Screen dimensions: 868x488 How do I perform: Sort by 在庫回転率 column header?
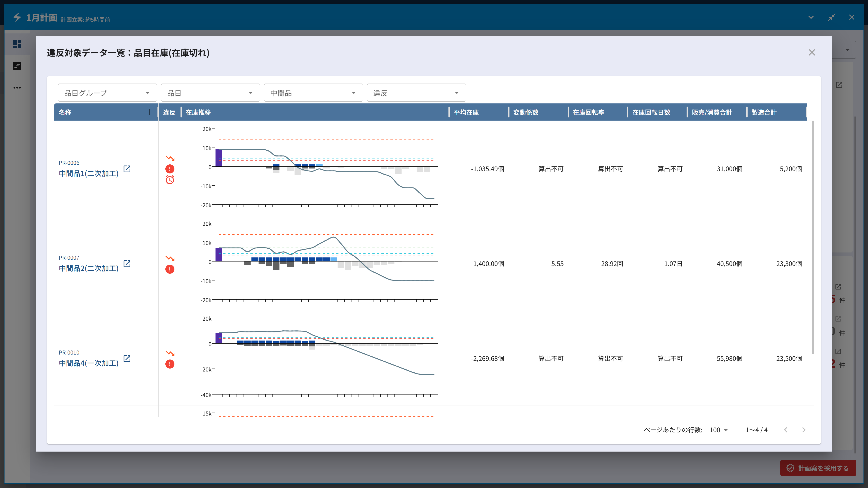(588, 112)
